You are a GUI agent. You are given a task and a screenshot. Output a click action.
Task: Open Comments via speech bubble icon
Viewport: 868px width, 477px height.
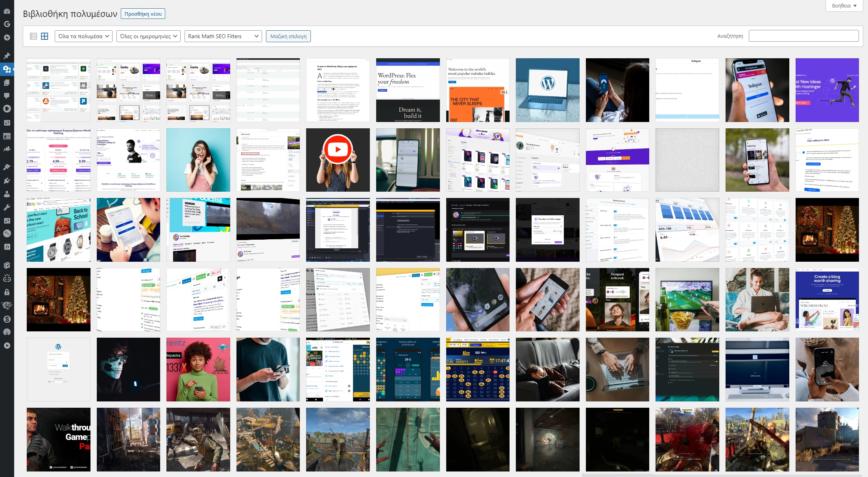[7, 96]
